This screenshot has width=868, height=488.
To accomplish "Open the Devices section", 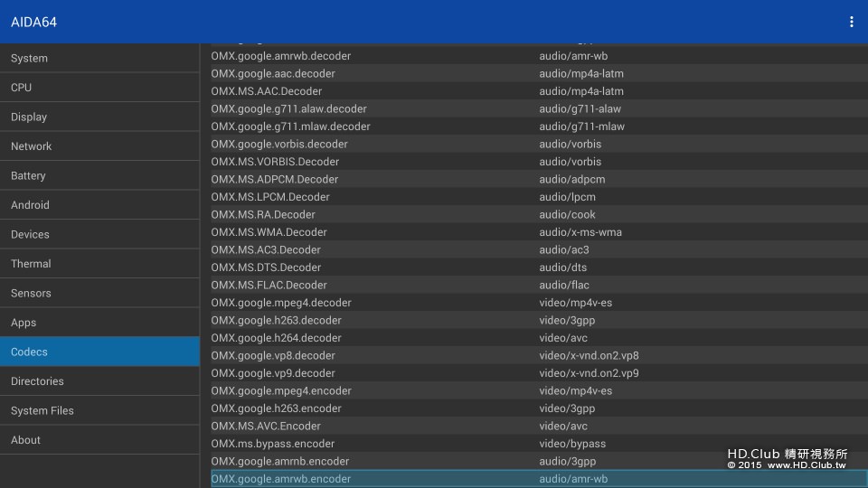I will pos(99,234).
